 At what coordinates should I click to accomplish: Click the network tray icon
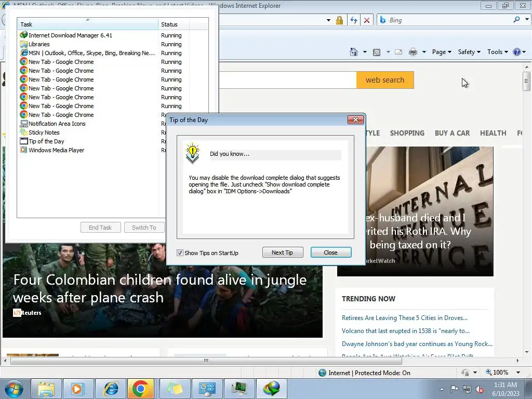(x=467, y=389)
